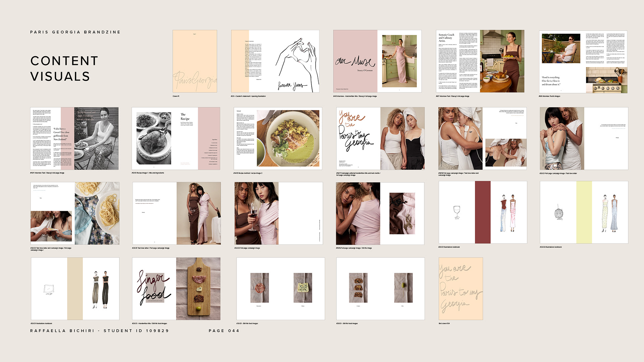Open the end cover #24 thumbnail
Viewport: 644px width, 362px height.
(461, 289)
